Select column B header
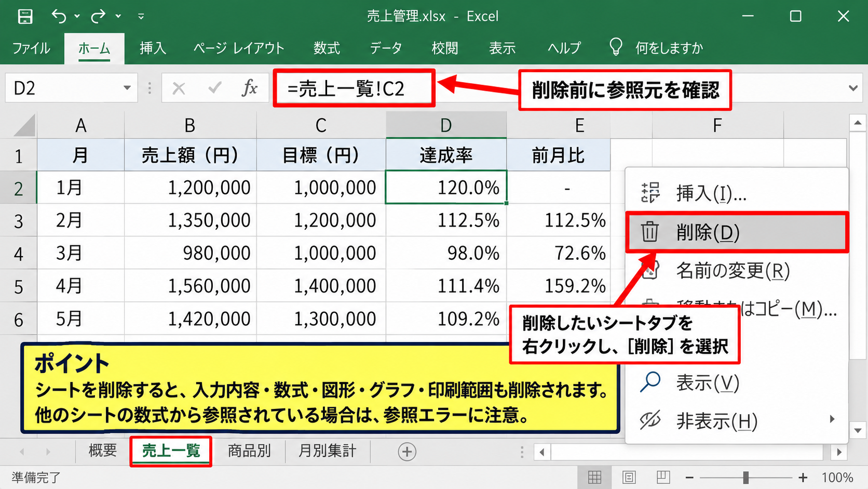Screen dimensions: 868x489 tap(190, 125)
